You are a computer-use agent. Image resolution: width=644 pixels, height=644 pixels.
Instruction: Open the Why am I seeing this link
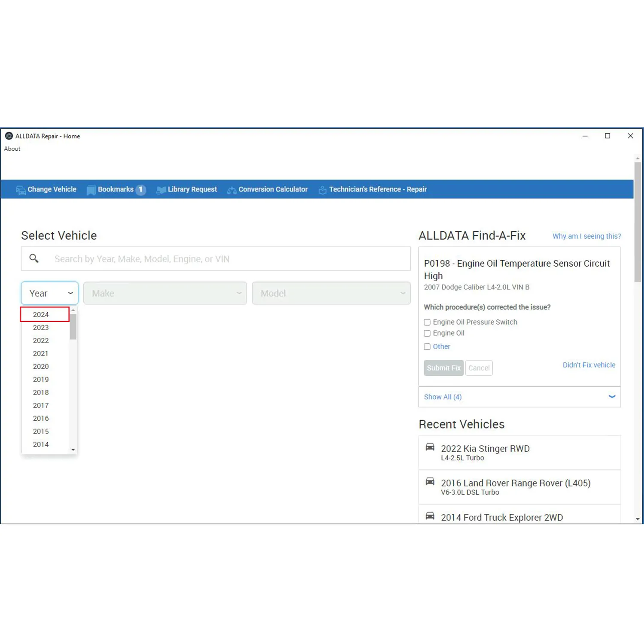(x=586, y=236)
